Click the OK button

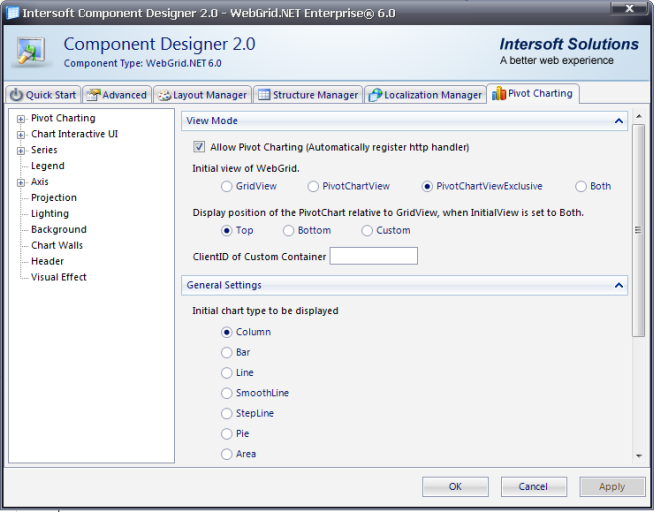[455, 487]
